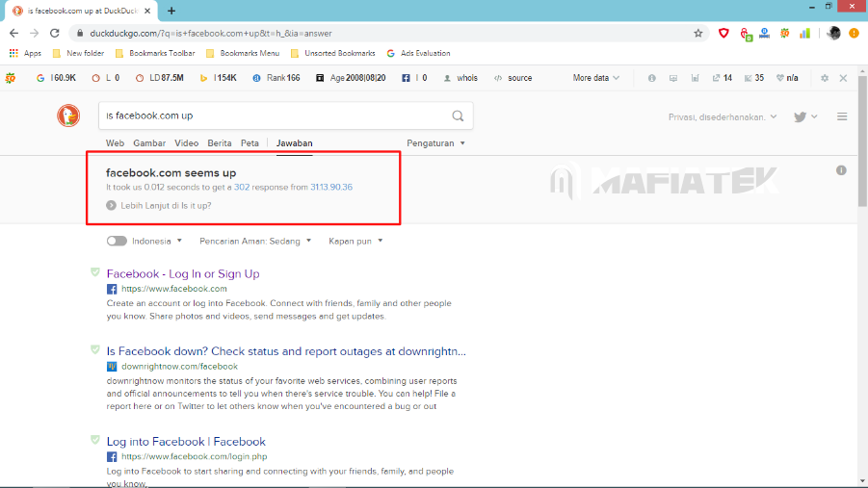Open the Bookmarks Menu folder
The width and height of the screenshot is (868, 488).
pos(243,53)
